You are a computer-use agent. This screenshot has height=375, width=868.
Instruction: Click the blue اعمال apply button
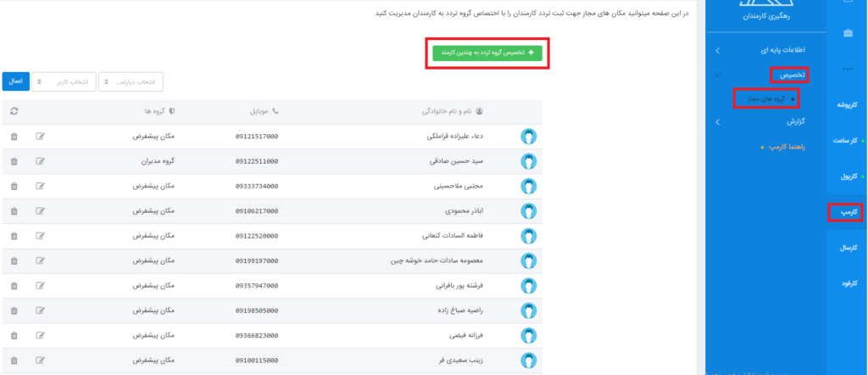(x=15, y=81)
